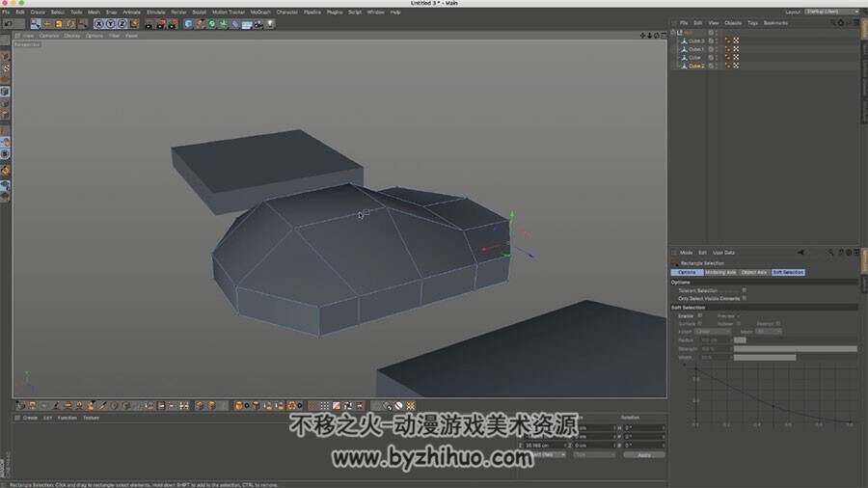This screenshot has height=488, width=868.
Task: Click the Apply button in Coordinates
Action: click(x=644, y=455)
